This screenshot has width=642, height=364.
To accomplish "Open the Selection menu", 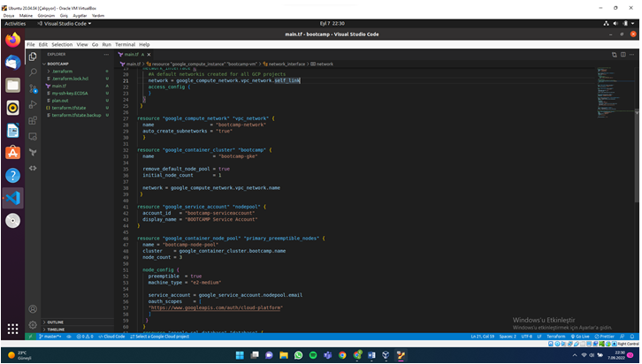I will click(x=62, y=44).
